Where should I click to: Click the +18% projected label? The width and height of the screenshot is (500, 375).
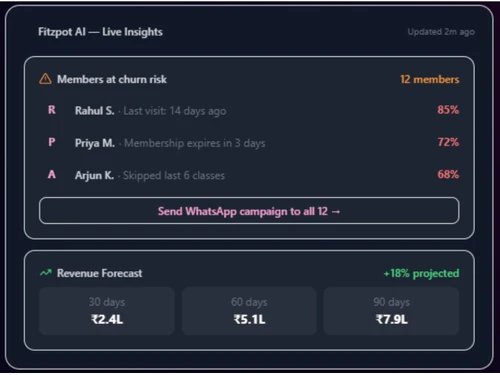click(x=421, y=273)
